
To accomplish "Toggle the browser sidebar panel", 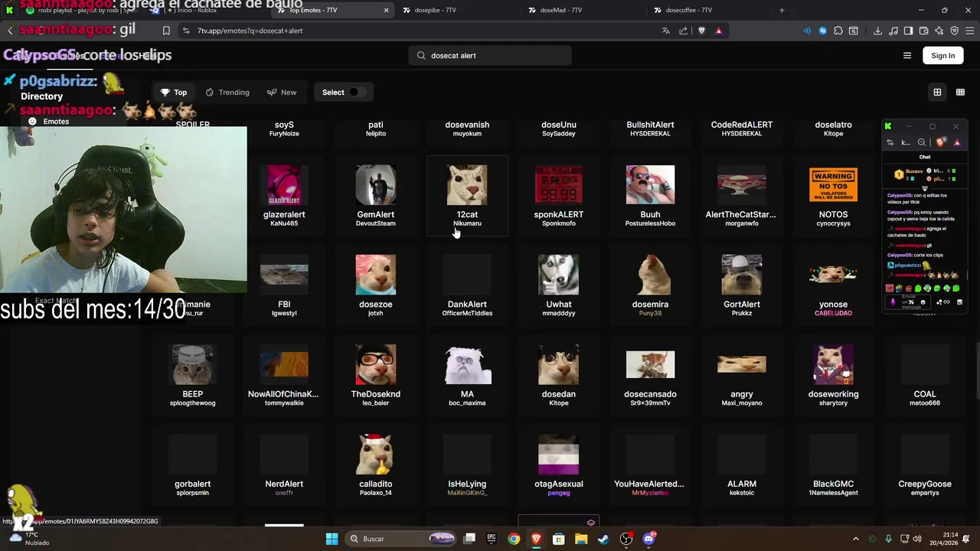I will coord(908,31).
